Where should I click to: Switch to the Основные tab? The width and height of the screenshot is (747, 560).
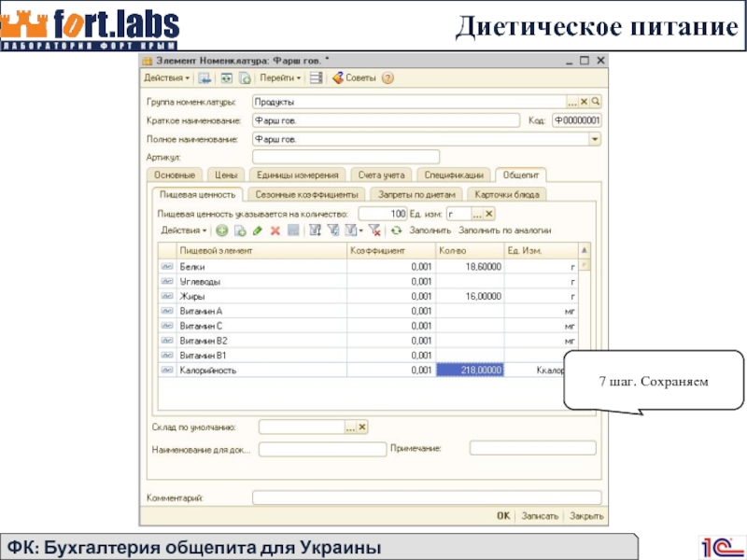pyautogui.click(x=175, y=175)
